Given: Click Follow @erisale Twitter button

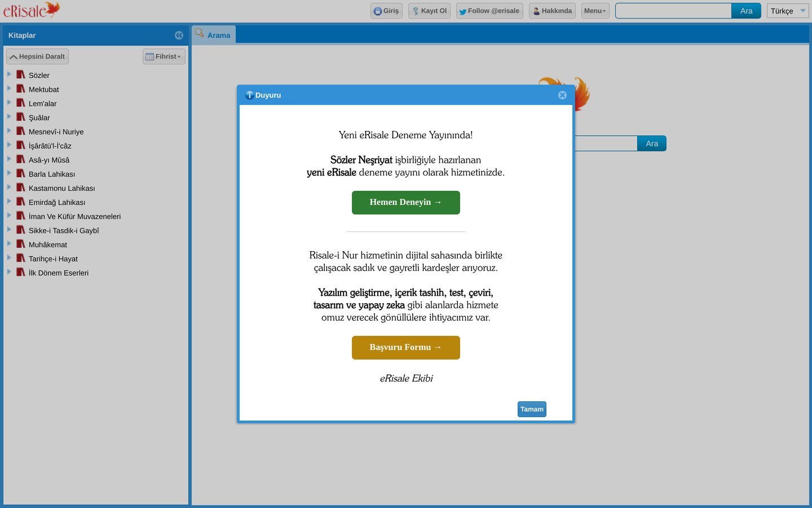Looking at the screenshot, I should pyautogui.click(x=489, y=11).
